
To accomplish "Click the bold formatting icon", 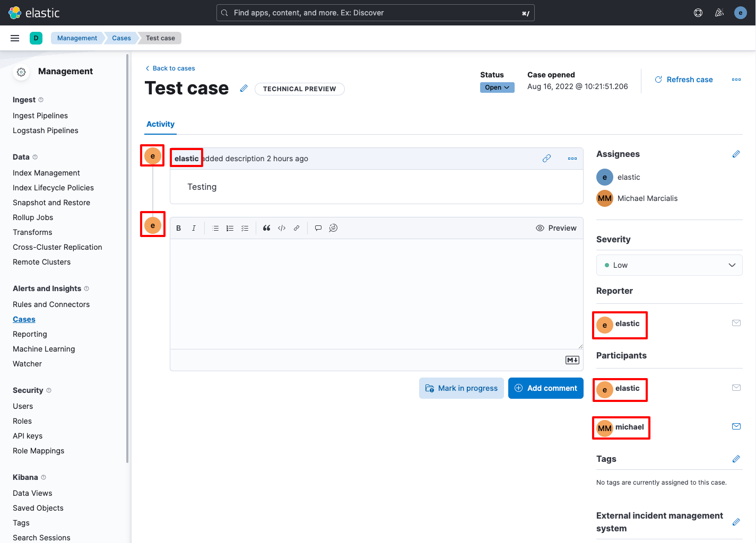I will 179,228.
